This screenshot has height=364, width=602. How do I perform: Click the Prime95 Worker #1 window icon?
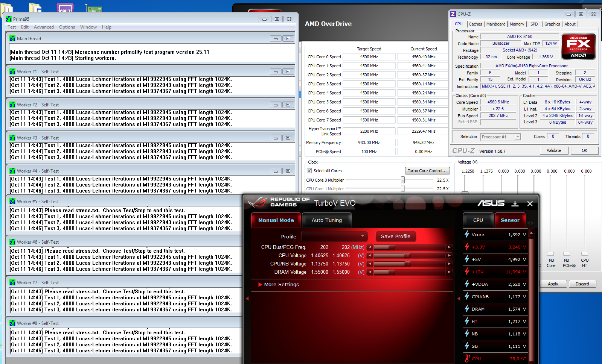pos(12,71)
